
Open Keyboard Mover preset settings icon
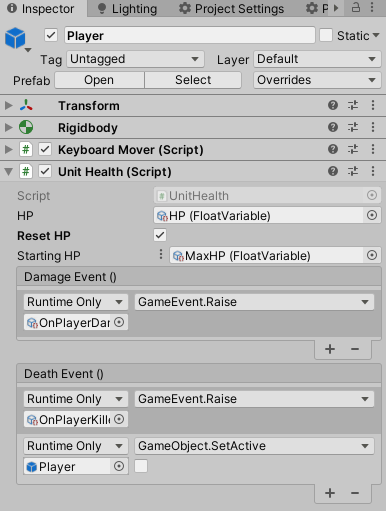pyautogui.click(x=353, y=149)
